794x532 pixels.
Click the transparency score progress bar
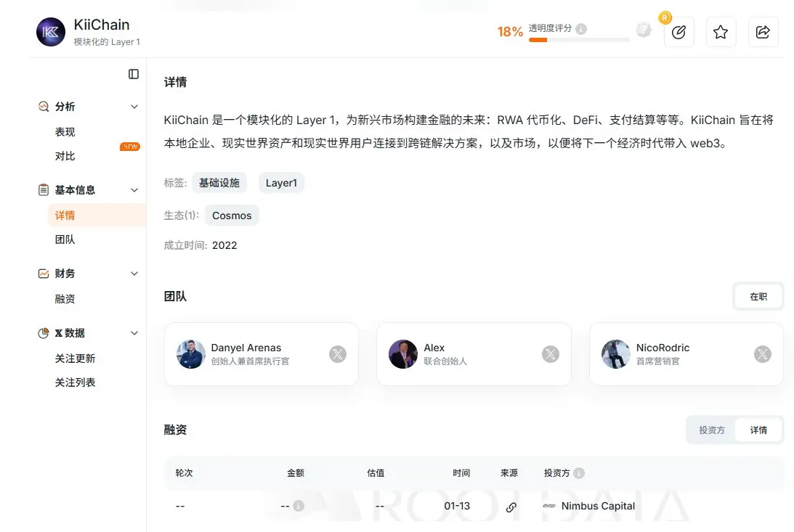click(579, 40)
